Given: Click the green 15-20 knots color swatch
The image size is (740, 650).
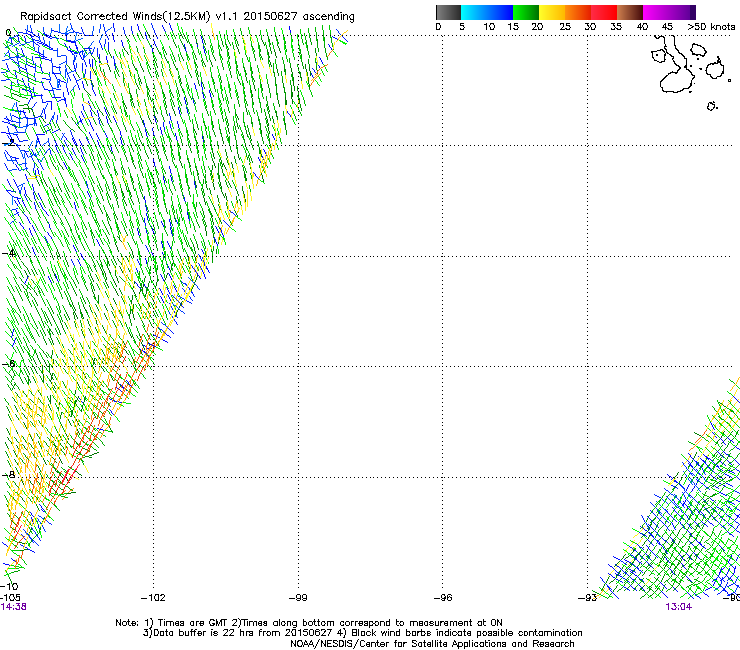Looking at the screenshot, I should 526,12.
